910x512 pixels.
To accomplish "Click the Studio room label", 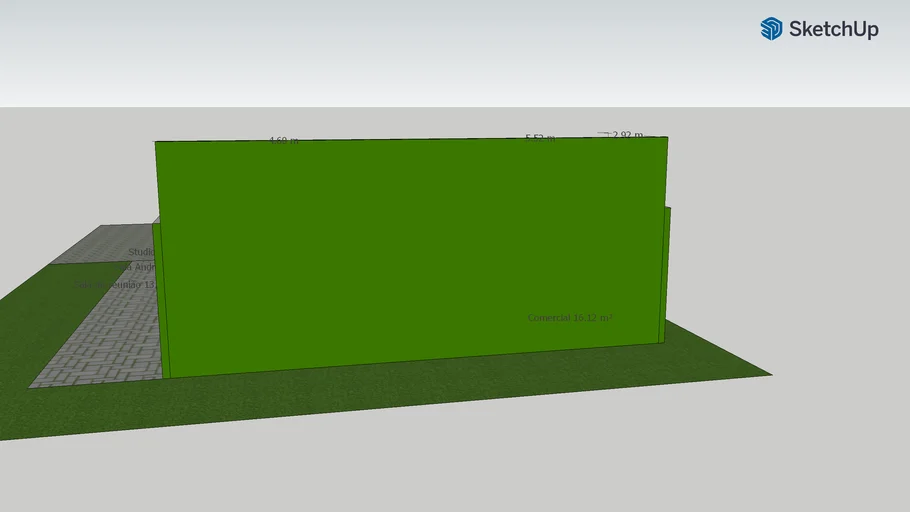I will click(141, 252).
